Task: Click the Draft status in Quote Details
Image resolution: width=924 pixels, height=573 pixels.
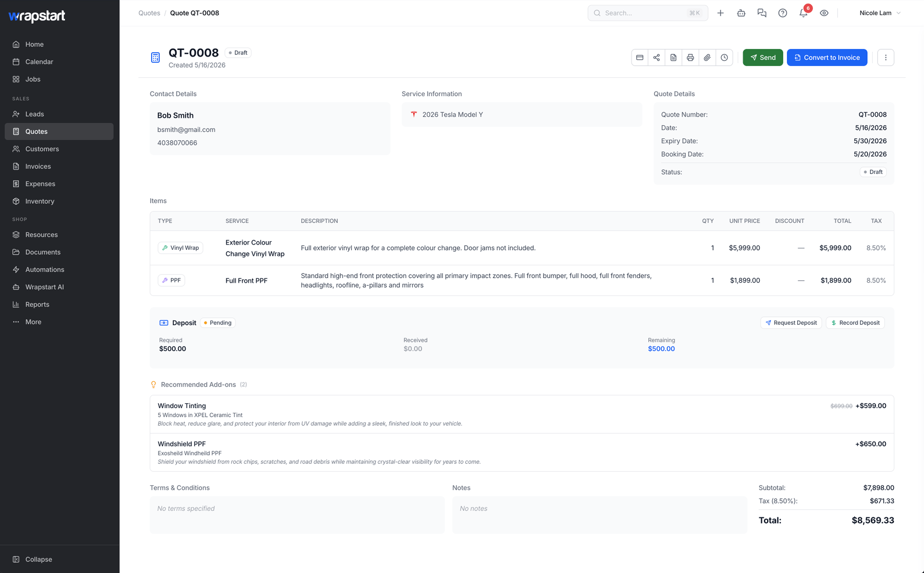Action: tap(873, 172)
